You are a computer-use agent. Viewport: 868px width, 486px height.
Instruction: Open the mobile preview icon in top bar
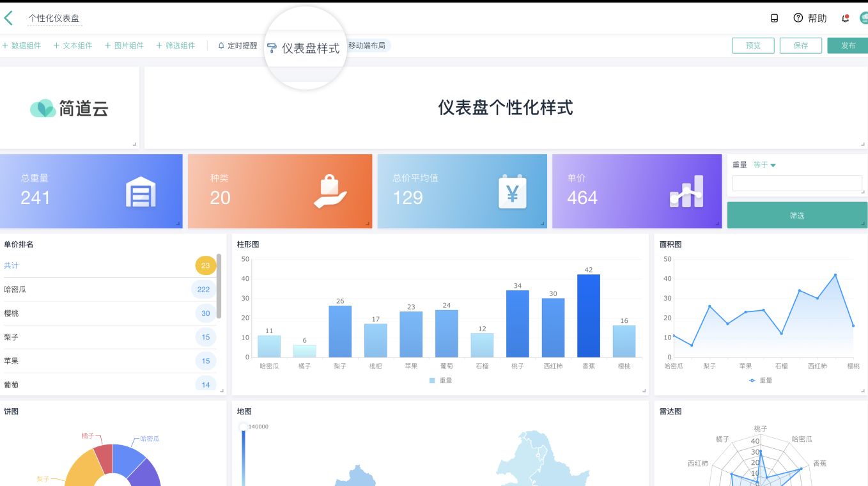point(774,19)
